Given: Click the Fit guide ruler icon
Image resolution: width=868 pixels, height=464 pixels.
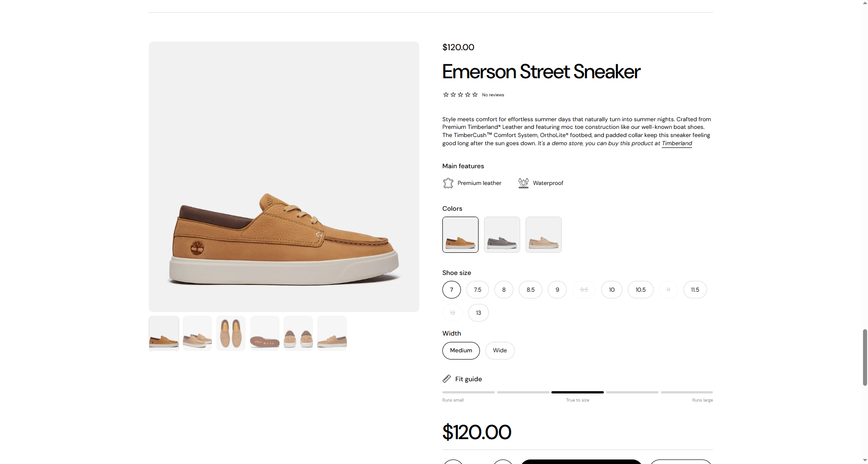Looking at the screenshot, I should coord(446,379).
